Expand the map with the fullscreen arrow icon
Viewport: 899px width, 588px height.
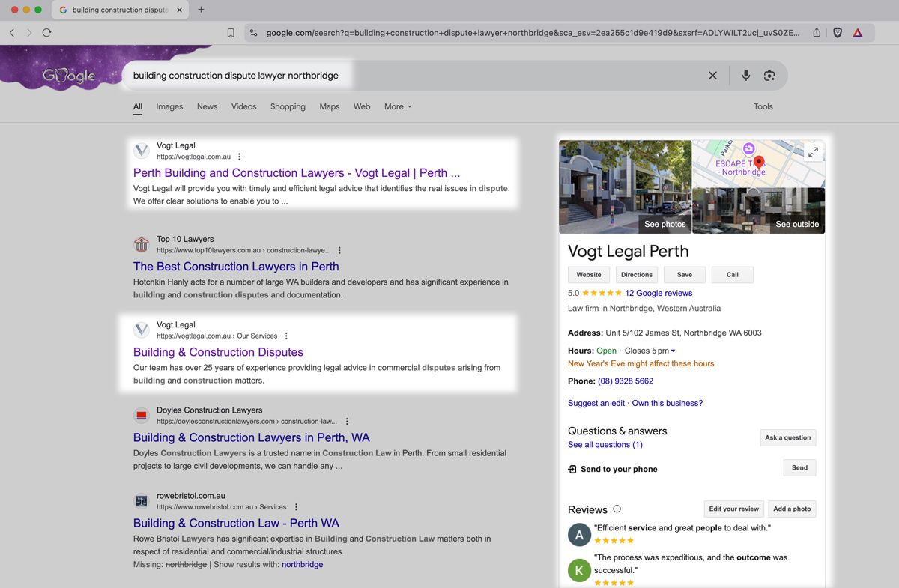click(814, 151)
